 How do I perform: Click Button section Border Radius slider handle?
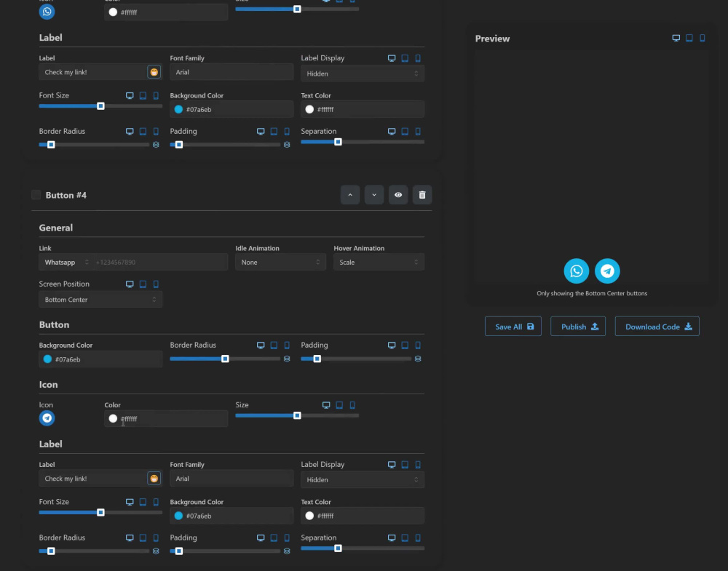(x=225, y=359)
